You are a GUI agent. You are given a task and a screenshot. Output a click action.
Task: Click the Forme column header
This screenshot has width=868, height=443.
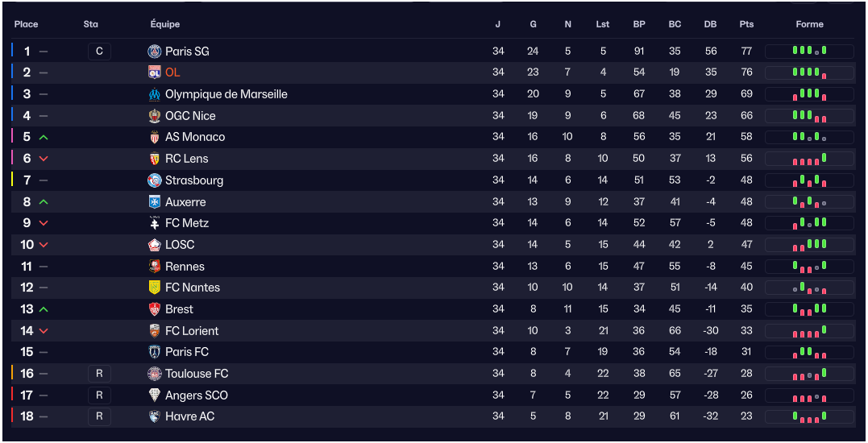809,24
